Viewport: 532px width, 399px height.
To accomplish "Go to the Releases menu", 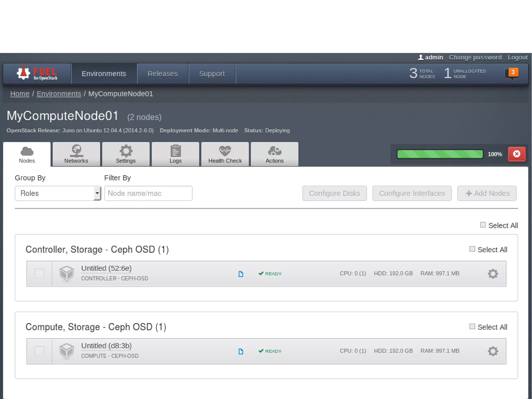I will pyautogui.click(x=163, y=74).
